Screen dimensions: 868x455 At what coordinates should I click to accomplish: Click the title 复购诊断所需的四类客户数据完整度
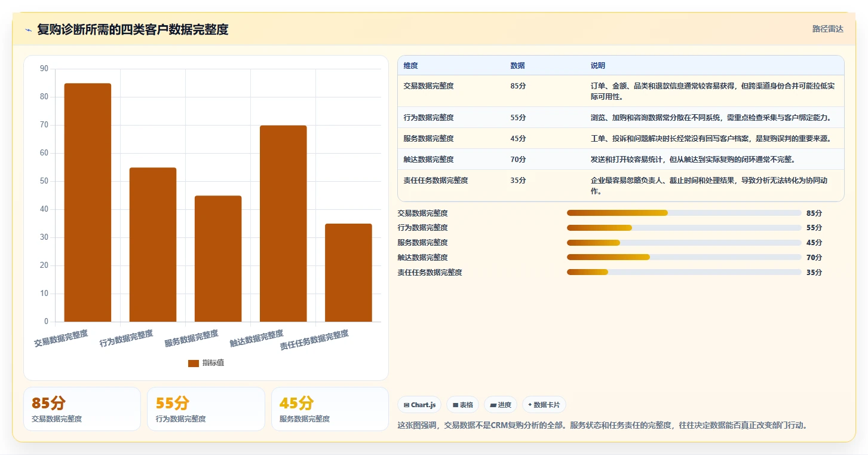coord(133,29)
